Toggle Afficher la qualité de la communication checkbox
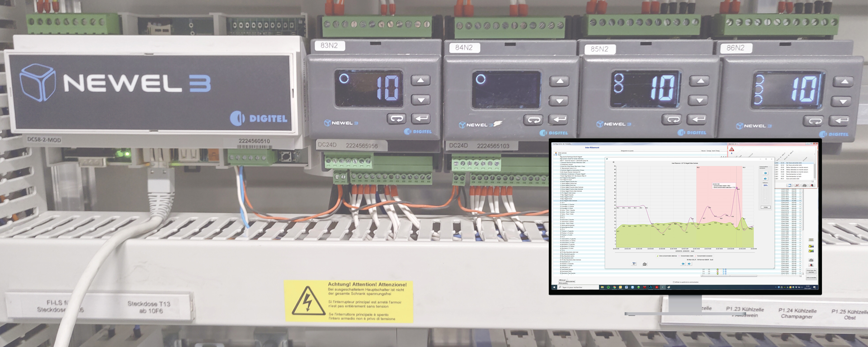This screenshot has height=347, width=868. [x=674, y=282]
